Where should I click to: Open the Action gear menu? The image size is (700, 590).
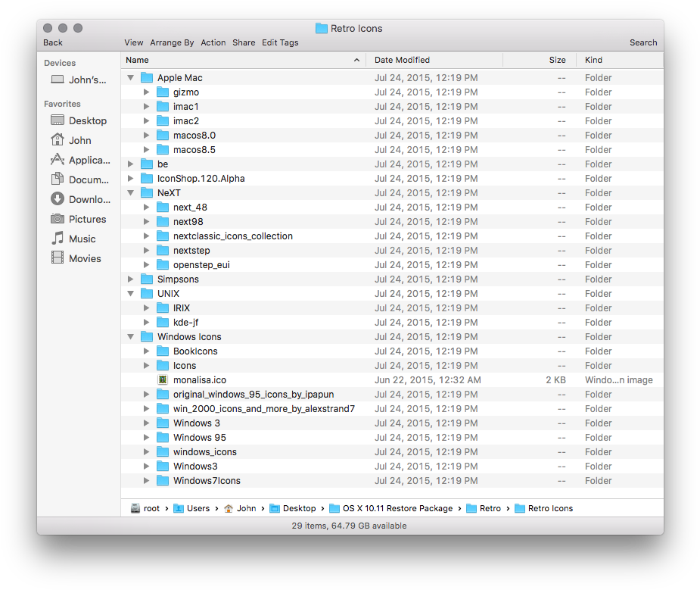click(213, 42)
